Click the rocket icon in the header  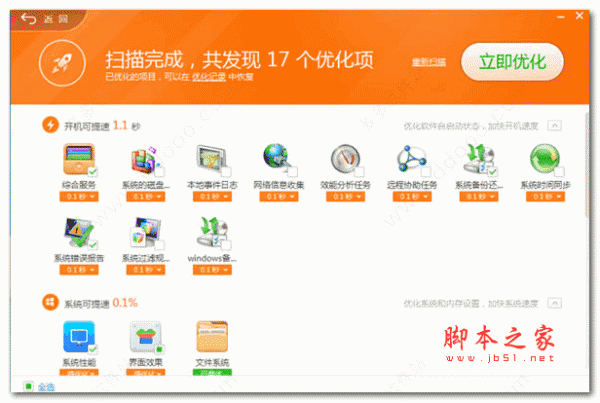[x=62, y=63]
